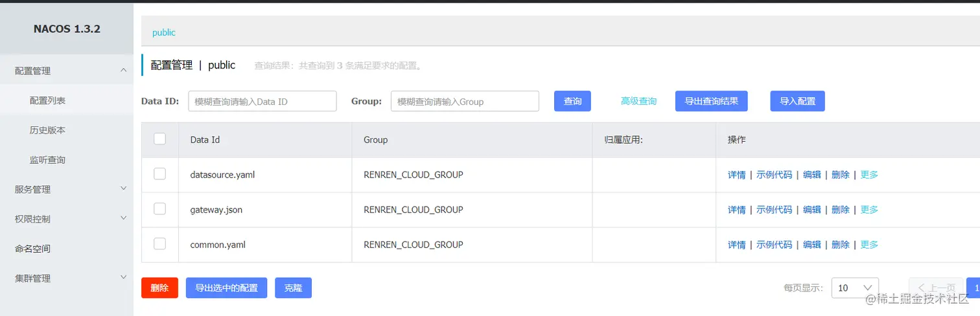Viewport: 980px width, 316px height.
Task: Click 编辑 for common.yaml
Action: pos(812,245)
